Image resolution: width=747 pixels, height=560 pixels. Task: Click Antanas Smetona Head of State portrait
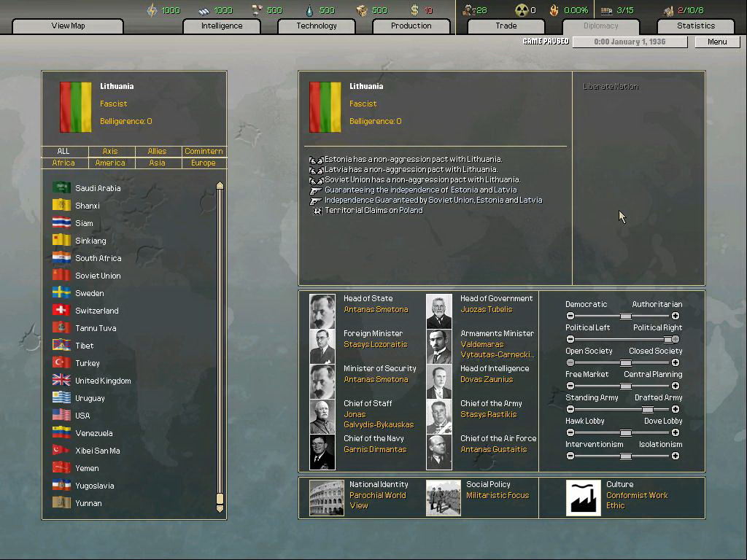322,311
